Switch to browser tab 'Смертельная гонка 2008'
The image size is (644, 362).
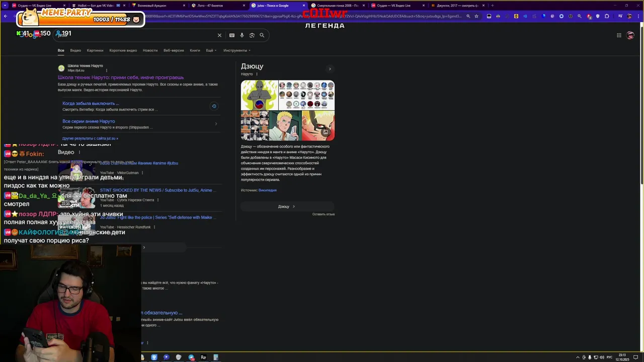click(x=337, y=6)
